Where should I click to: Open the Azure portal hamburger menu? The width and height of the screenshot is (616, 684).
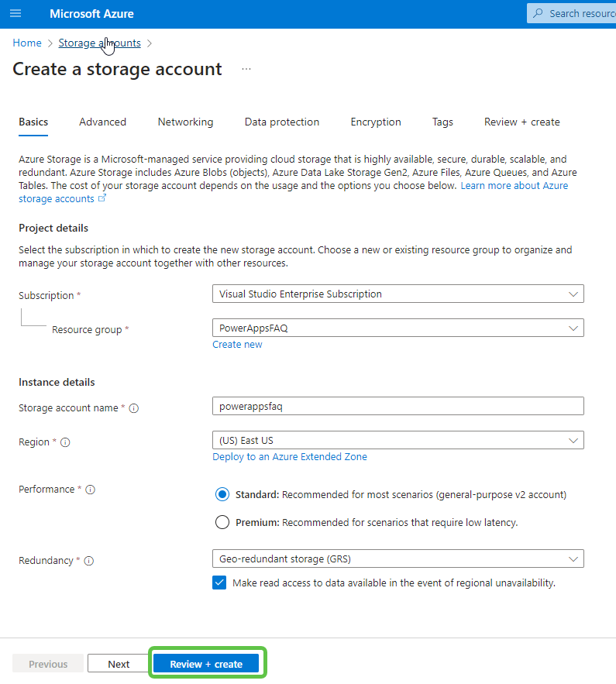[15, 12]
